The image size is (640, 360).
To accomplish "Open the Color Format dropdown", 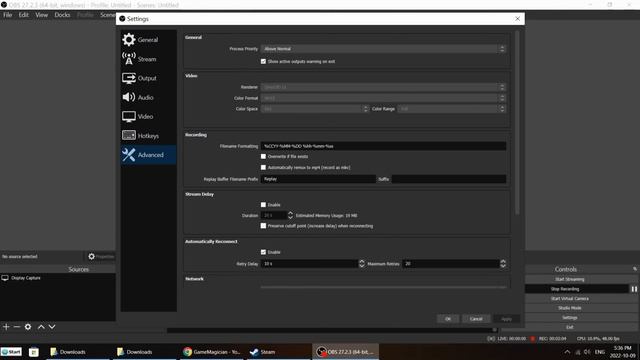I will point(383,98).
